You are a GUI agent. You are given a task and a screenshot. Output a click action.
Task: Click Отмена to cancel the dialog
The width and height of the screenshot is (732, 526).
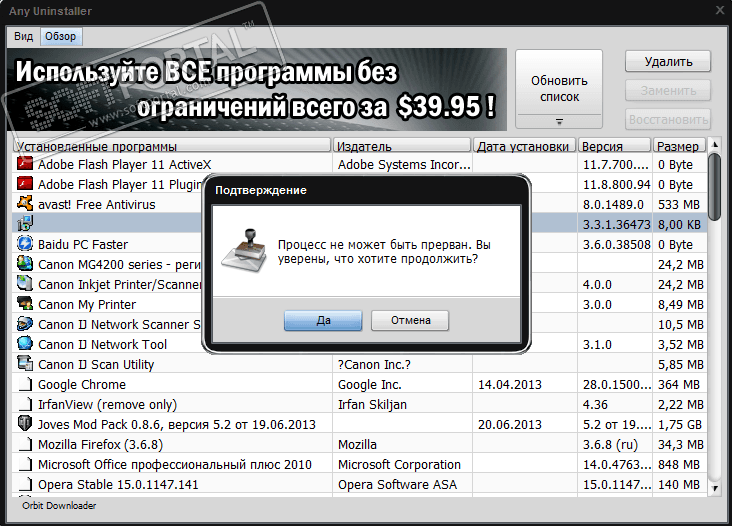pyautogui.click(x=410, y=320)
